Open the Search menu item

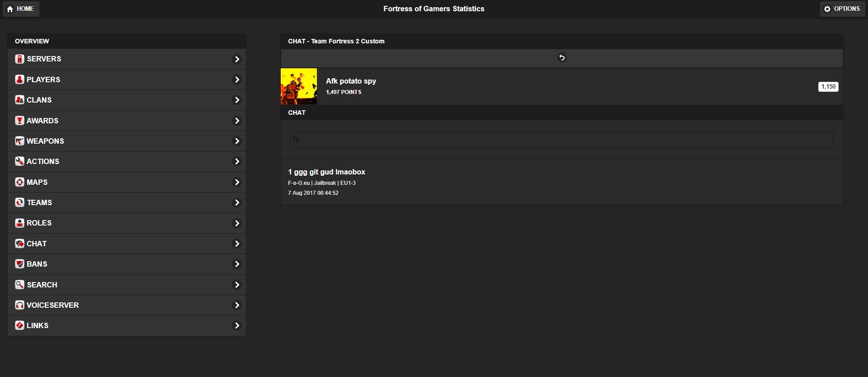coord(42,285)
